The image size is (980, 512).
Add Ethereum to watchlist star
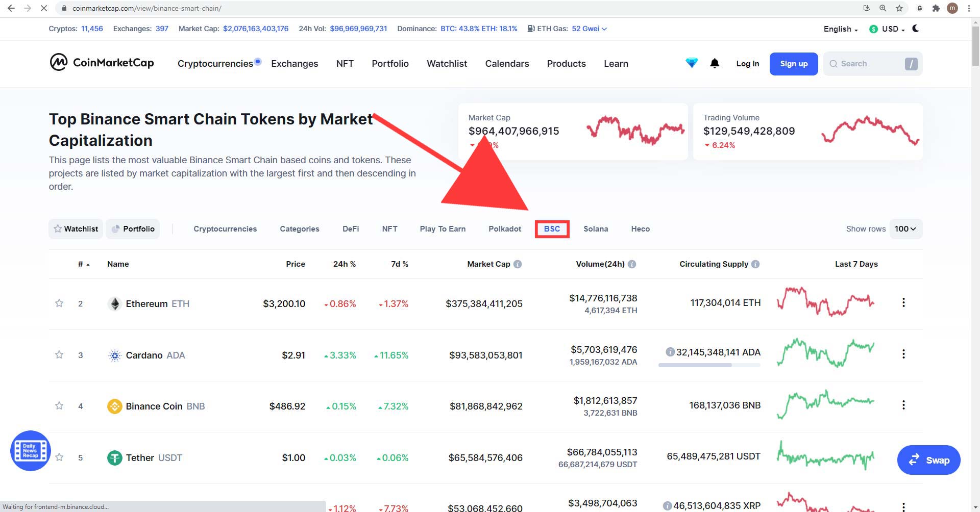coord(59,303)
